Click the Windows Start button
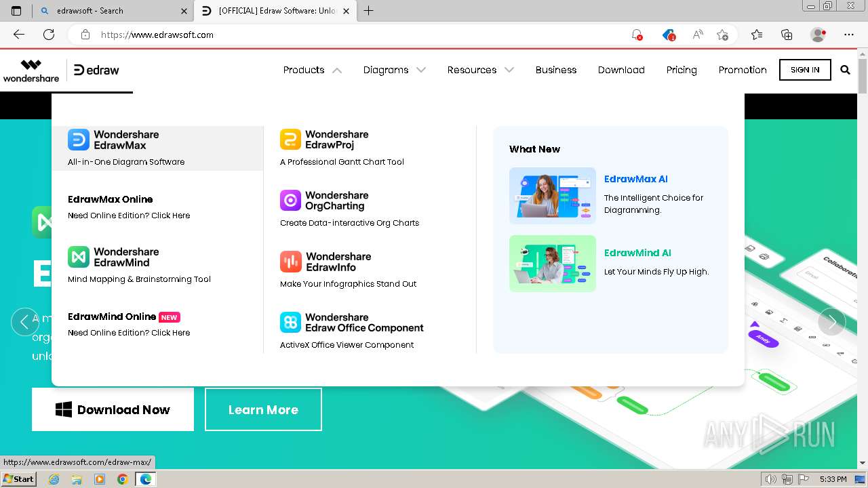The height and width of the screenshot is (488, 868). [19, 479]
